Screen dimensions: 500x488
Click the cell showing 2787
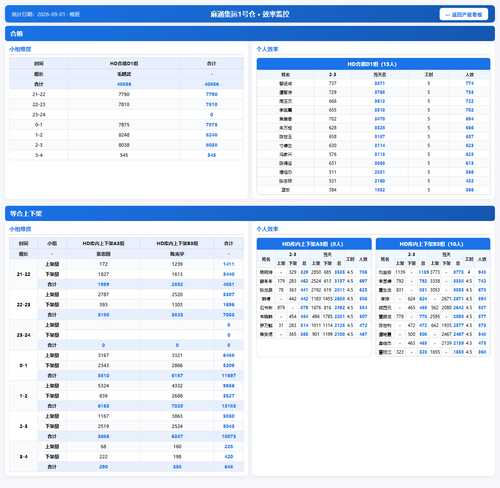coord(103,294)
